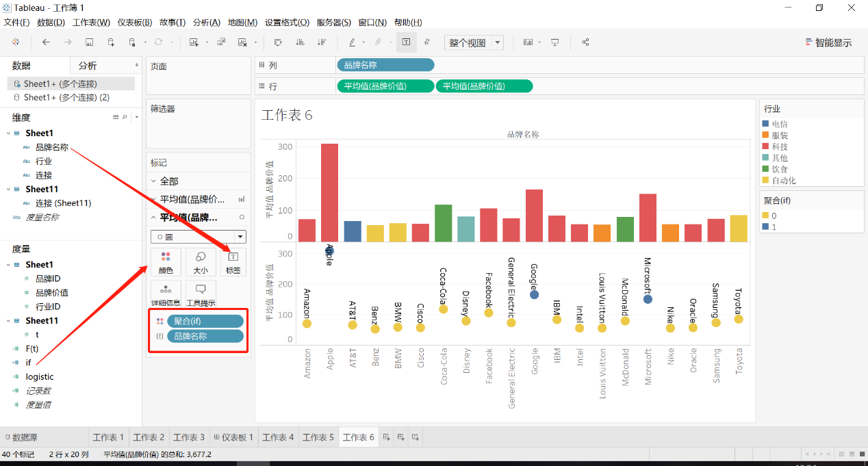Open the Size mark card button
This screenshot has width=868, height=466.
tap(201, 262)
